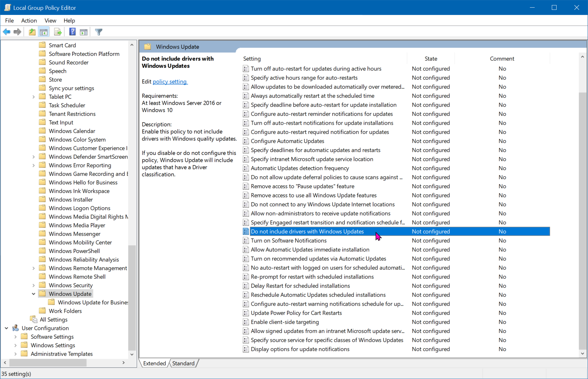Click the Enable client-side targeting policy icon
588x379 pixels.
click(x=246, y=322)
